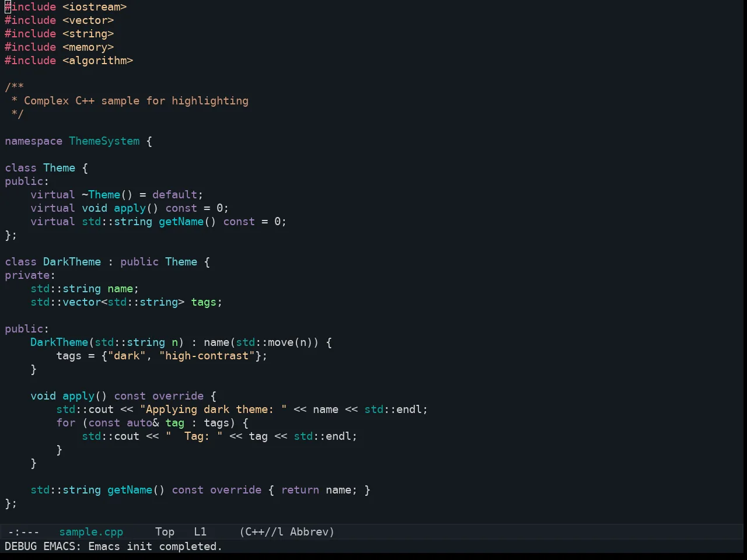Click the comment opener '/**'

pos(15,87)
